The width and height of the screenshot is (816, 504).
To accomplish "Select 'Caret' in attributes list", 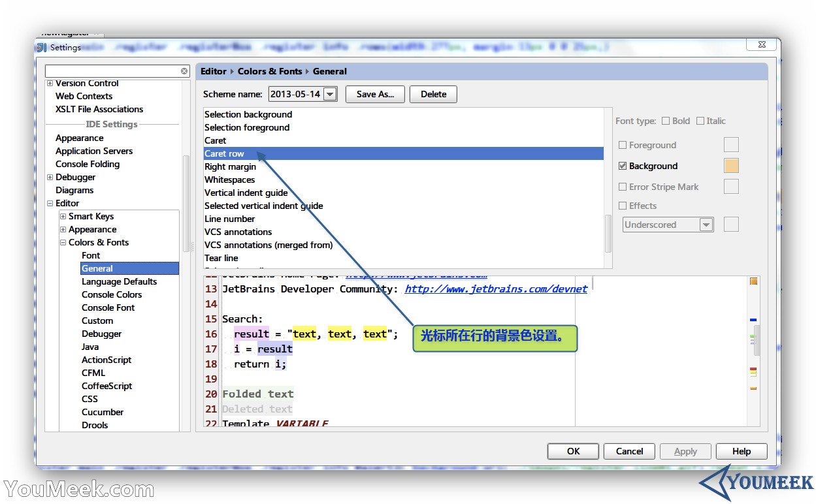I will 403,140.
